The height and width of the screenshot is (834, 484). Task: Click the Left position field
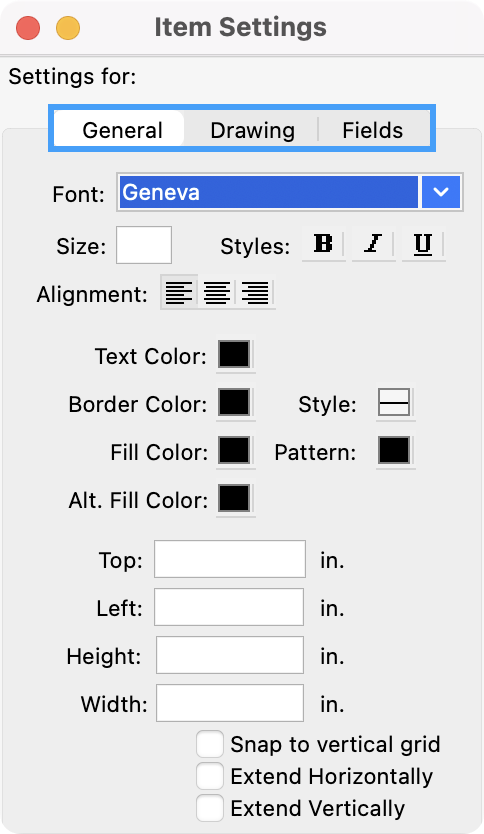point(229,607)
